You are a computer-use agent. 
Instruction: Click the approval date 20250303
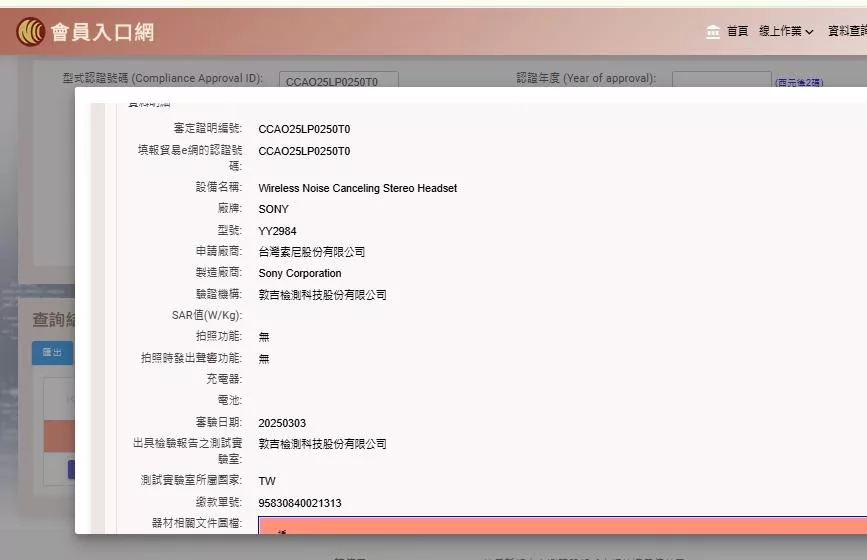282,423
